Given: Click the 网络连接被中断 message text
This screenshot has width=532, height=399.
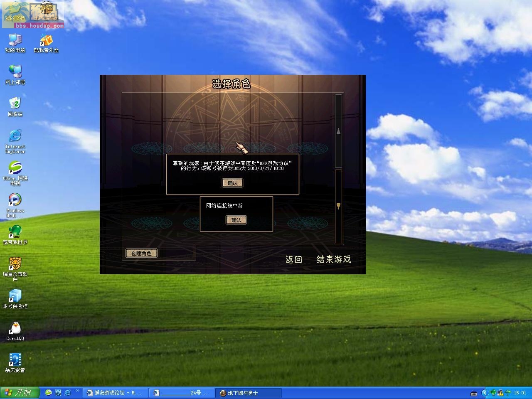Looking at the screenshot, I should 224,206.
